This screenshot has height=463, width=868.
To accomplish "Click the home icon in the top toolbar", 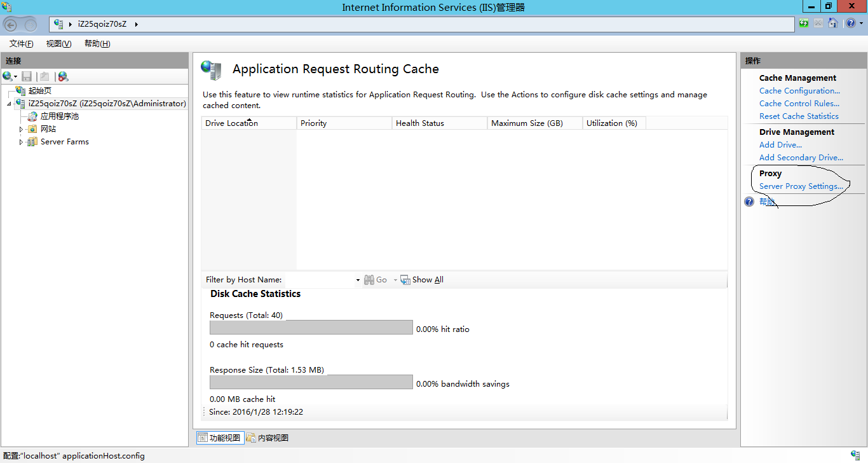I will 832,24.
